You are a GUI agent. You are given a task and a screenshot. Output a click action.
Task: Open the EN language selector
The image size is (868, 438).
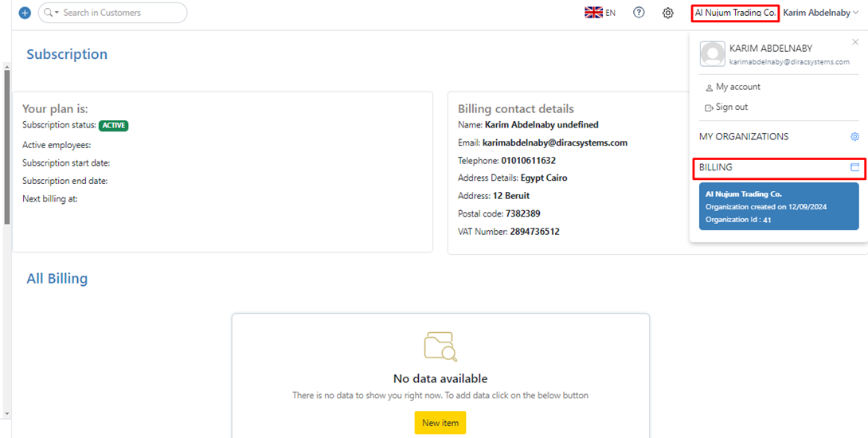[611, 13]
